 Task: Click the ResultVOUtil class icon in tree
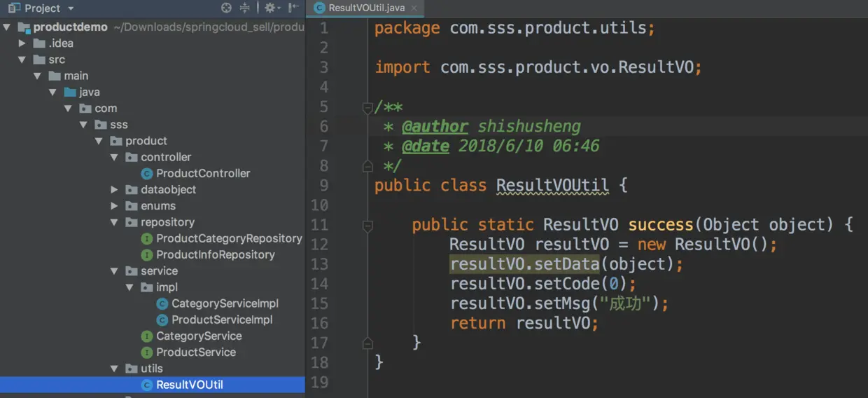tap(147, 385)
